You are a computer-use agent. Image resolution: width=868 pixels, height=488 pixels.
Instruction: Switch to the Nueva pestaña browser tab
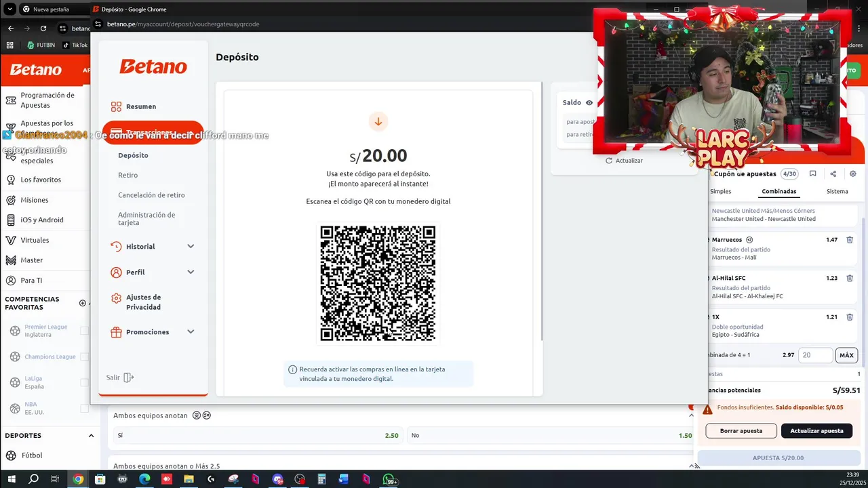[51, 9]
